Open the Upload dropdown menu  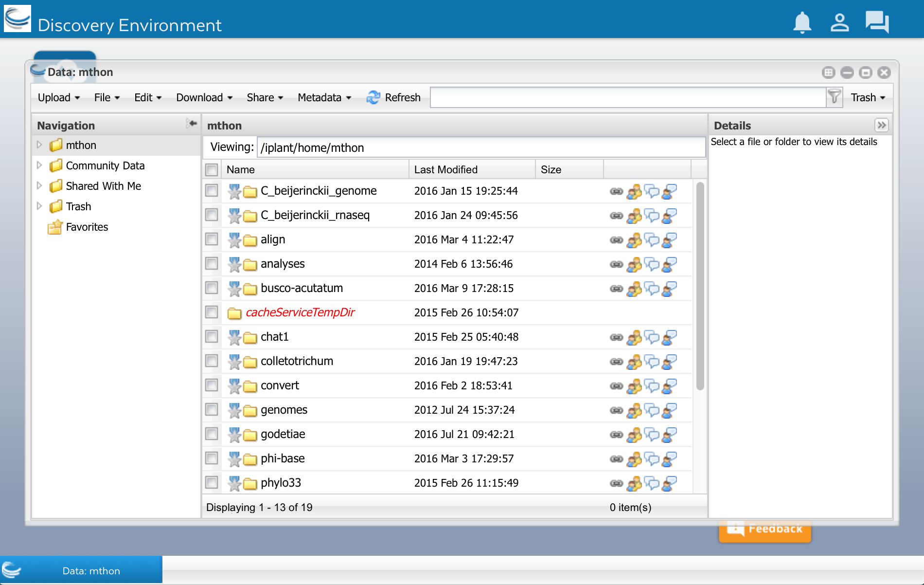[58, 97]
